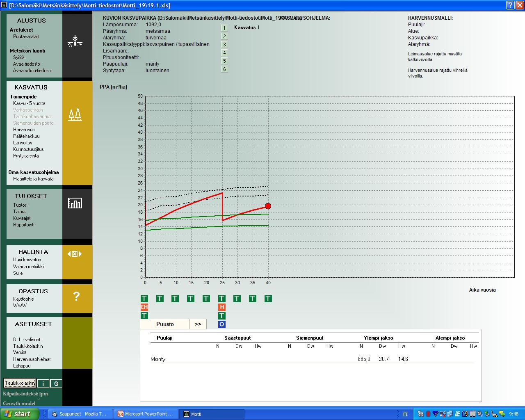The height and width of the screenshot is (420, 525).
Task: Select Kunnostusojitus operation
Action: pos(28,149)
